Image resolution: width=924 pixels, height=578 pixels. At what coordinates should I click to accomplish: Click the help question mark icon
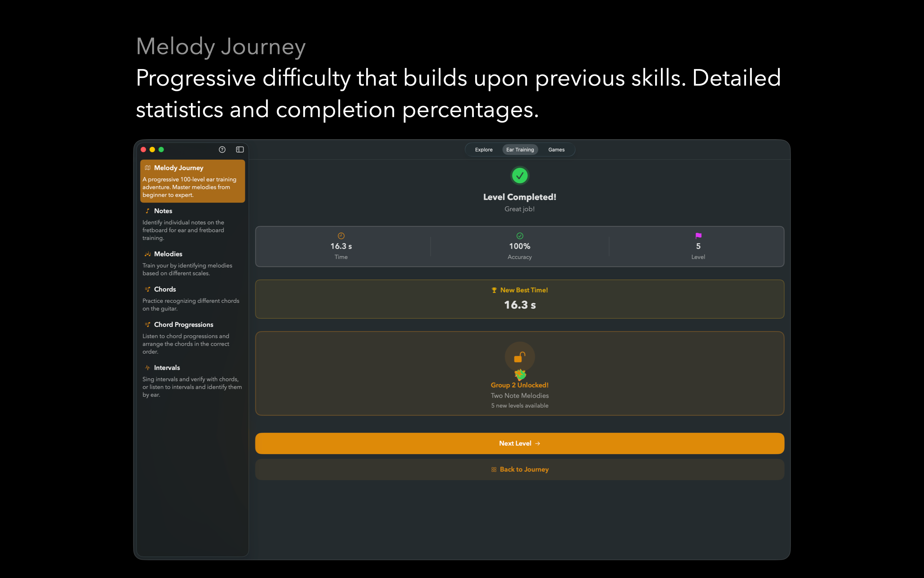222,149
